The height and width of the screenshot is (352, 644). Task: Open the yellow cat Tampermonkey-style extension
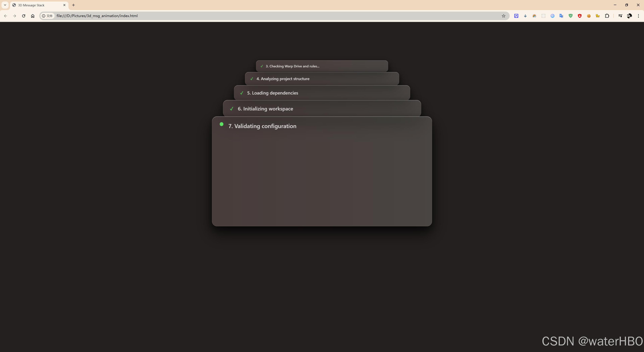[x=598, y=16]
